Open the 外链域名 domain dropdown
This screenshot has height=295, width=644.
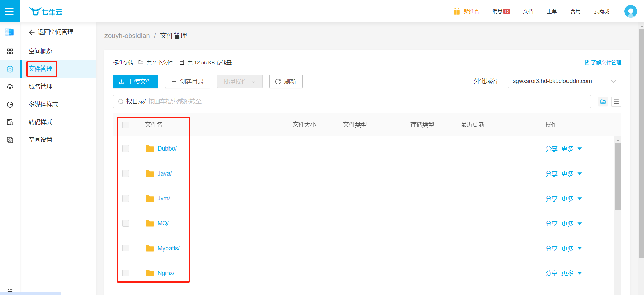564,81
